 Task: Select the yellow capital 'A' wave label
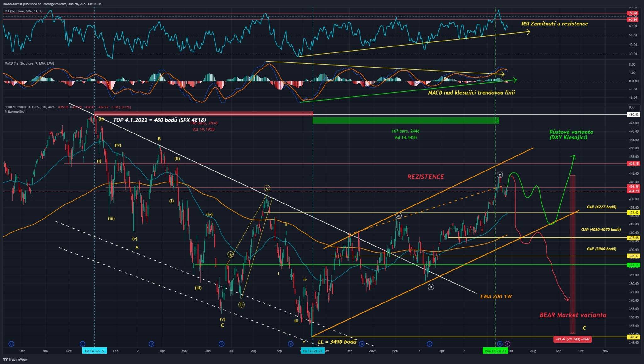coord(137,247)
